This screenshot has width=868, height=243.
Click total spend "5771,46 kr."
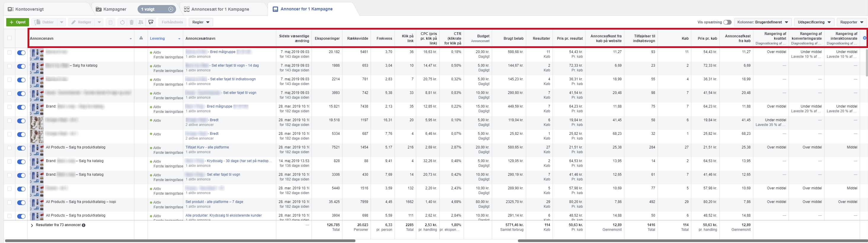click(514, 225)
